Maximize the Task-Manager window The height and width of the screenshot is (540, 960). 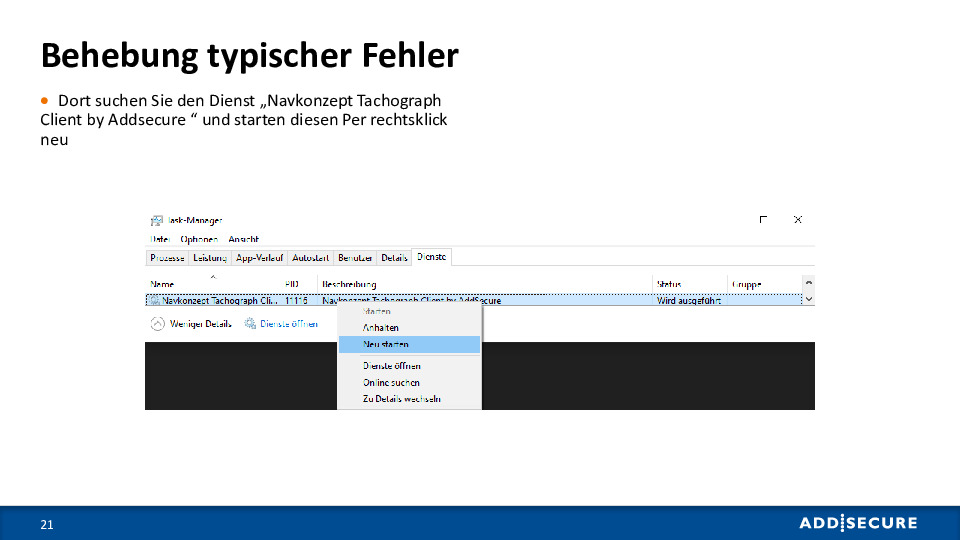[x=763, y=220]
